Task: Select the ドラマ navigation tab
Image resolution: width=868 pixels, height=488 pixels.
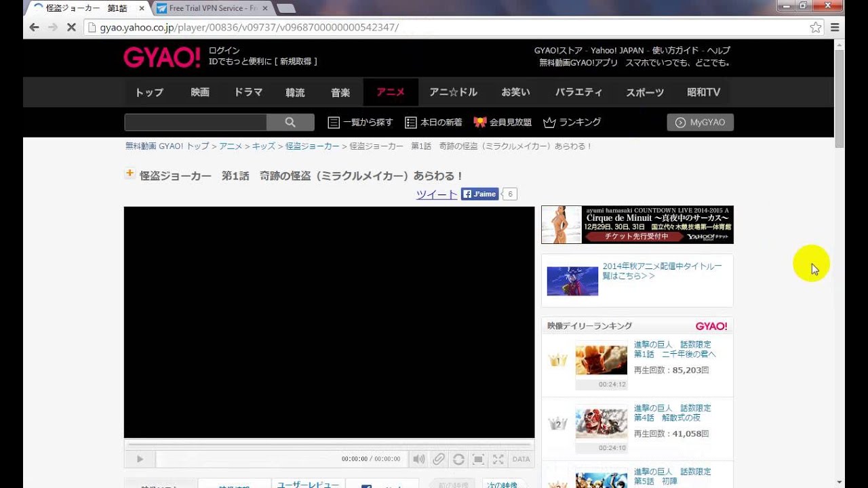Action: click(x=248, y=92)
